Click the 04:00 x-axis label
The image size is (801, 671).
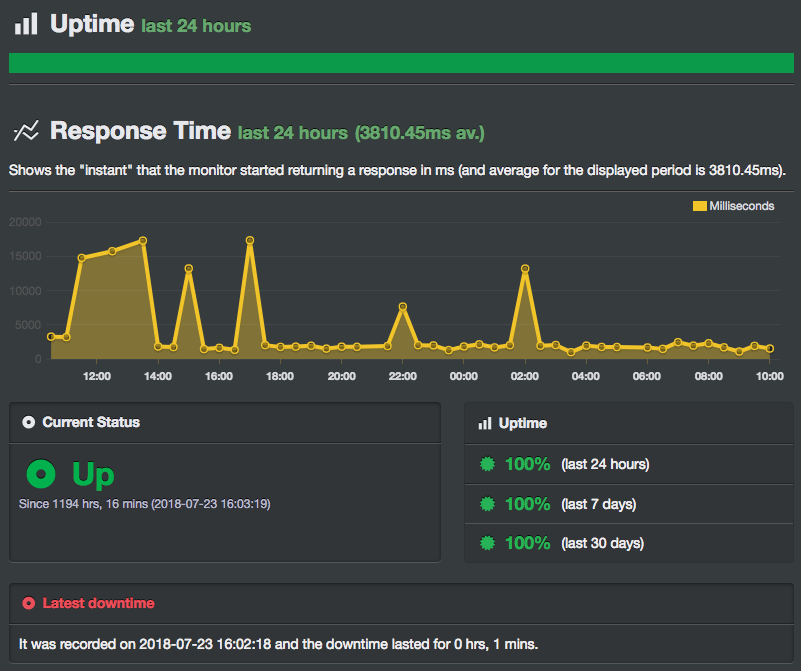pos(585,376)
